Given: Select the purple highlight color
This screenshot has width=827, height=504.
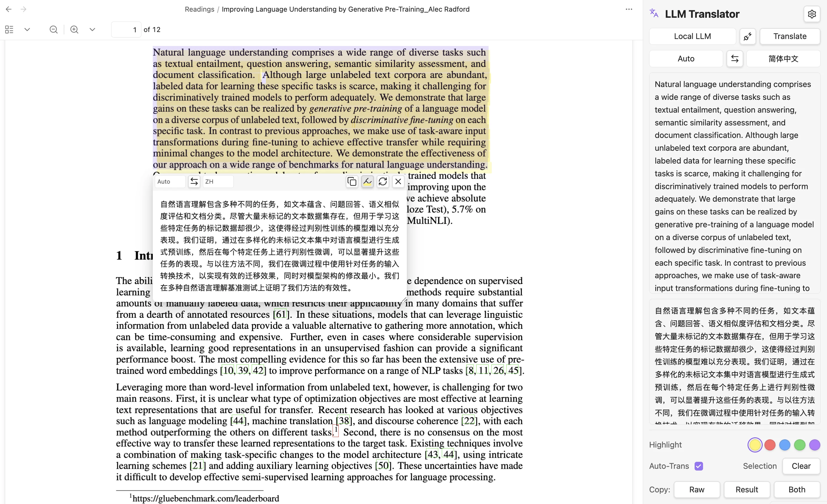Looking at the screenshot, I should [814, 445].
